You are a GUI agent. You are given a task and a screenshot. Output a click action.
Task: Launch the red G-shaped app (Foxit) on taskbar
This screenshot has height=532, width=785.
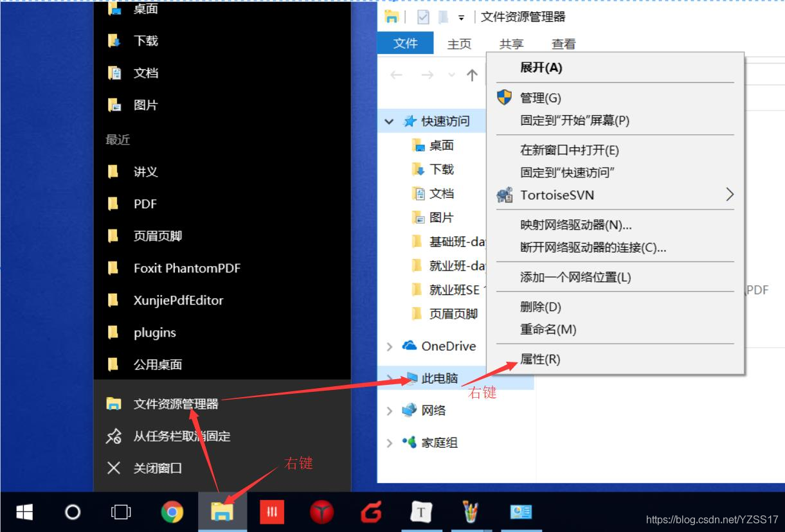coord(372,512)
